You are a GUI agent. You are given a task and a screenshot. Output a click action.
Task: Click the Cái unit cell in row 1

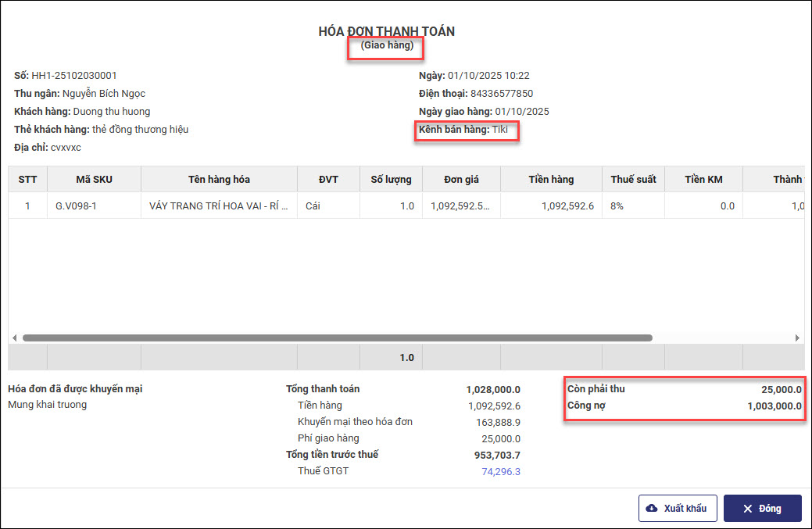coord(313,206)
